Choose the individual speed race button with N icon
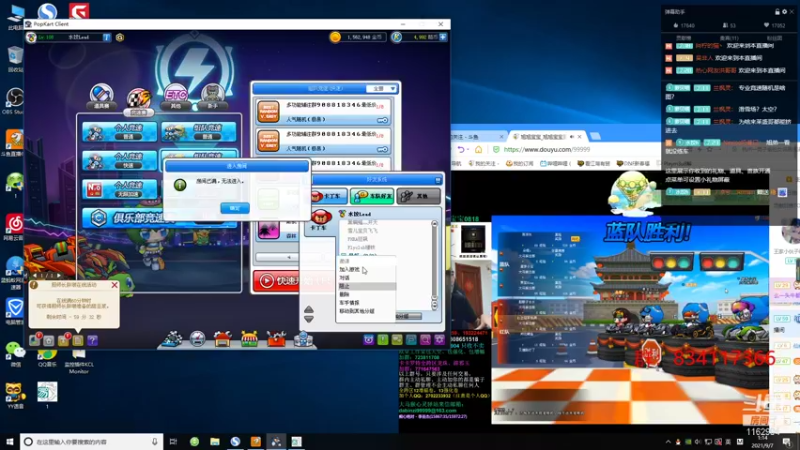This screenshot has height=450, width=800. point(120,189)
